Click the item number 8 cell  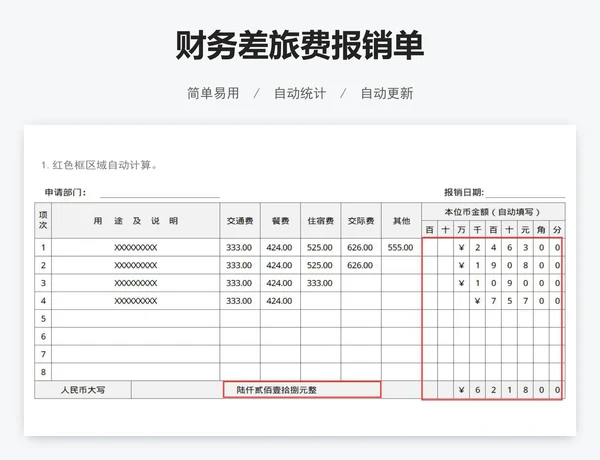[x=43, y=372]
